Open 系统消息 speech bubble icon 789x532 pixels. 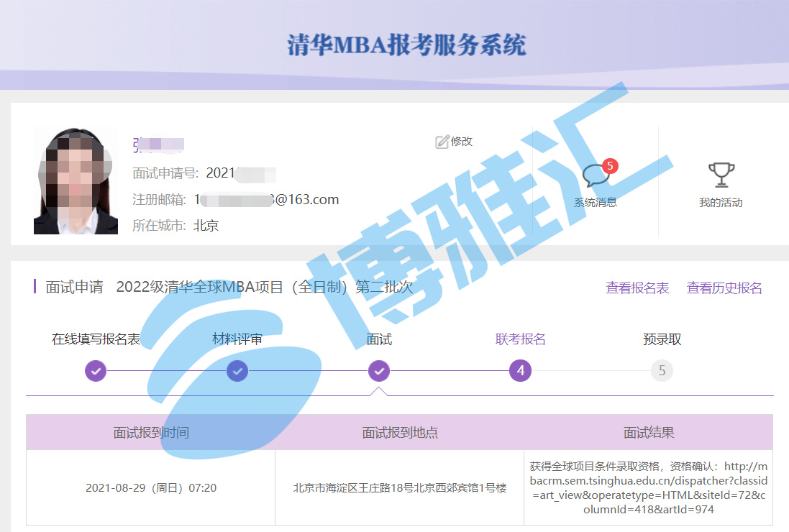coord(596,175)
